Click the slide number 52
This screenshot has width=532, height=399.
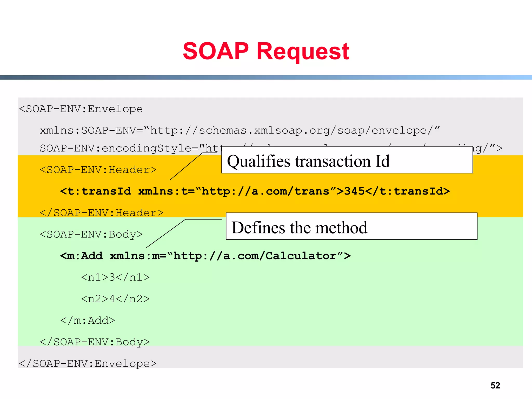pos(495,385)
